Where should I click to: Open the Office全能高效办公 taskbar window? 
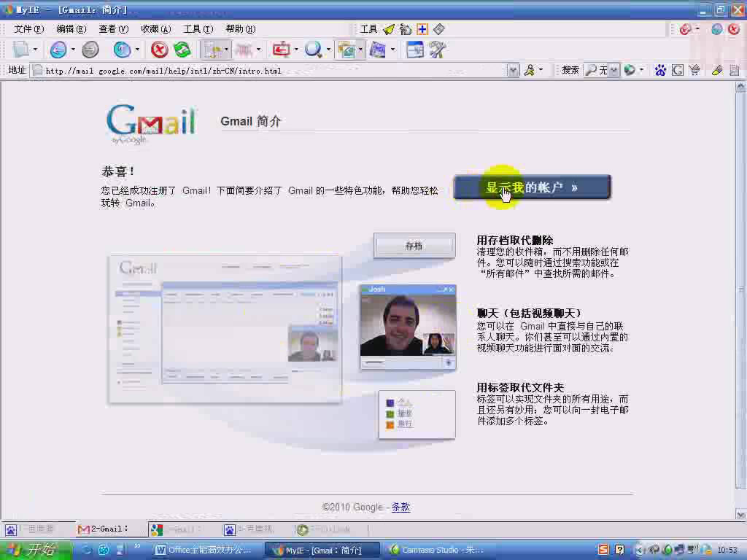click(208, 550)
